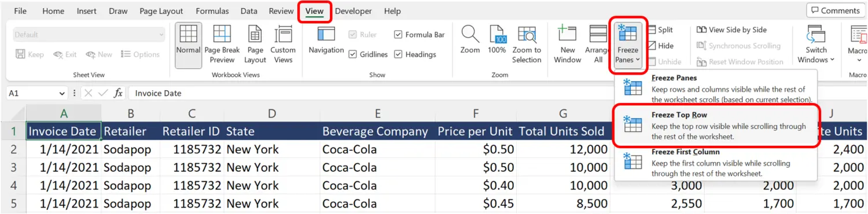Hide the current window

pyautogui.click(x=660, y=46)
